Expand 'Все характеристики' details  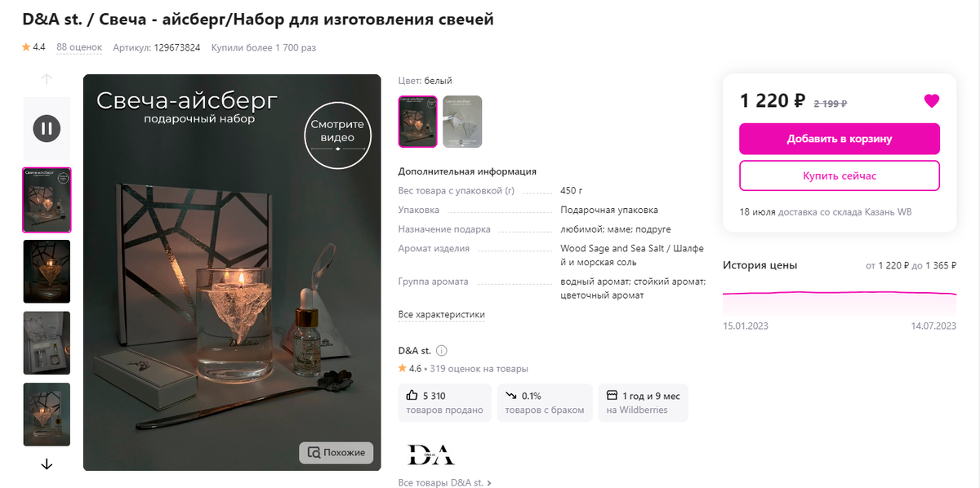click(442, 314)
